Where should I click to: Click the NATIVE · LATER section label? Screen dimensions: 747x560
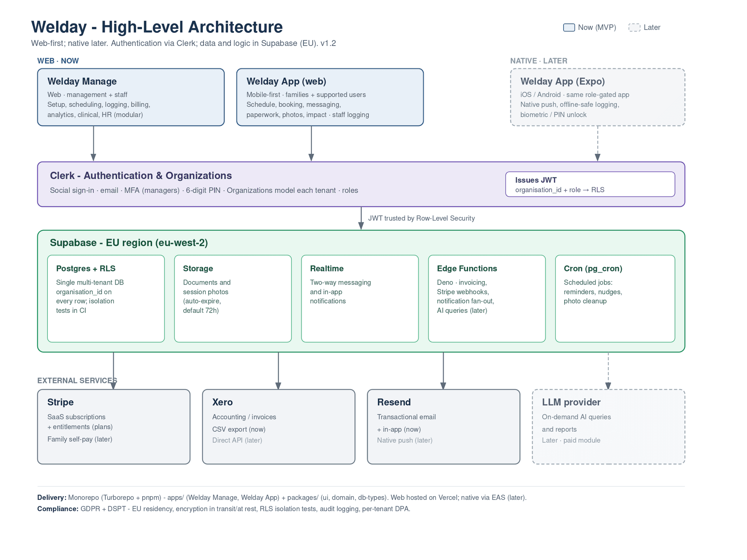(539, 61)
